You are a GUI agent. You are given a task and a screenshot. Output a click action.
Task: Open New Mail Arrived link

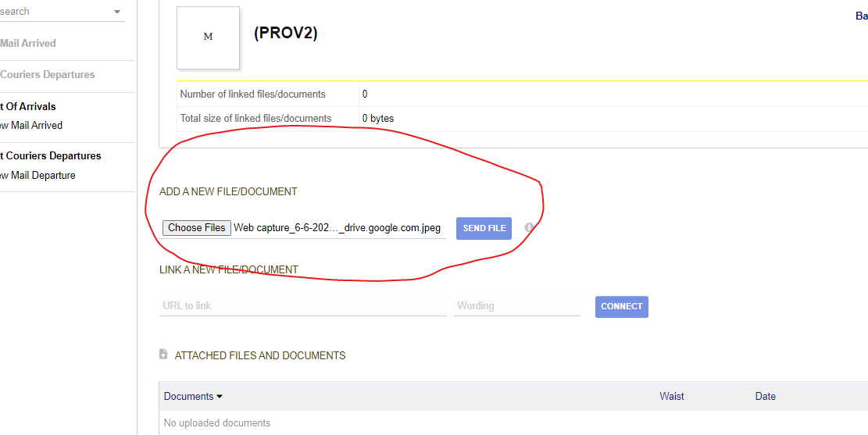click(31, 126)
